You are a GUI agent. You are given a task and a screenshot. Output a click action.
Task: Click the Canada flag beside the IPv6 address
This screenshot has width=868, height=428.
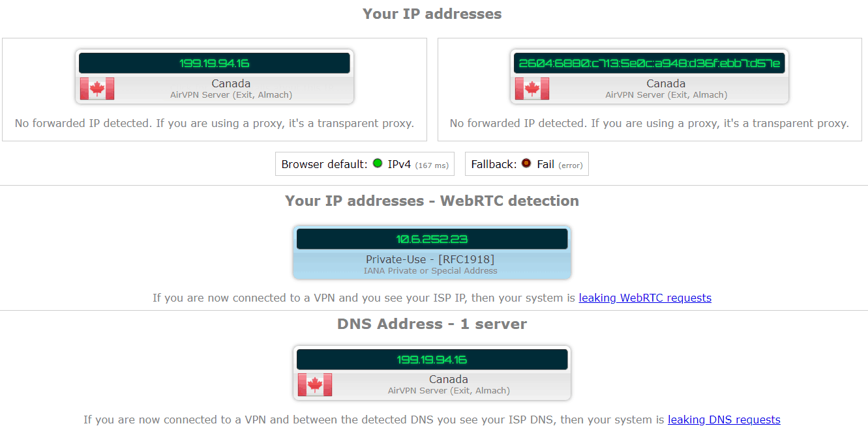pos(532,89)
